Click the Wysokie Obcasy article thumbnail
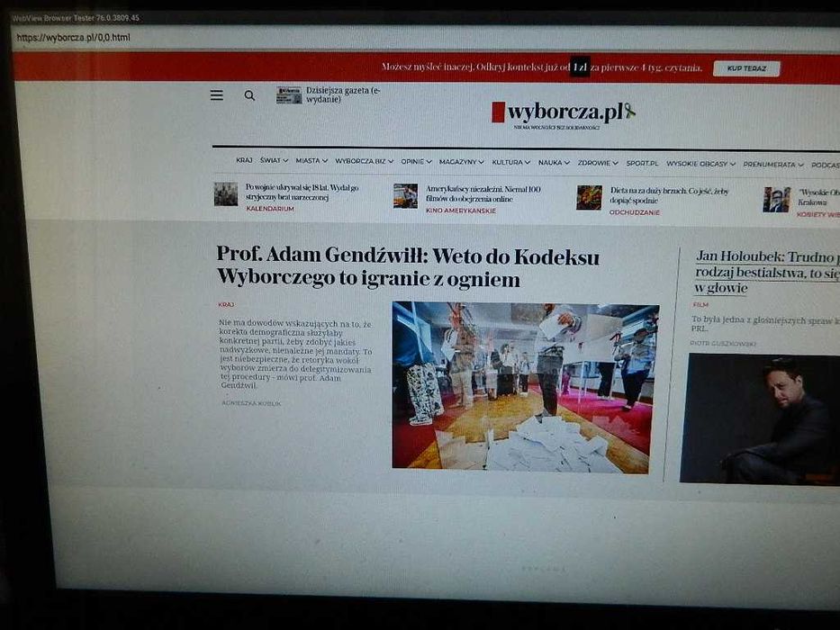Viewport: 840px width, 630px height. [777, 200]
